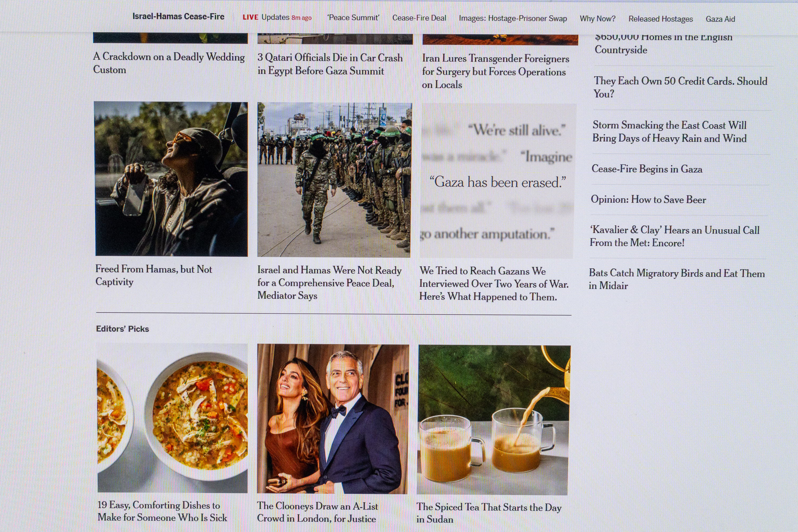Open Cease-Fire Deal nav item
This screenshot has height=532, width=798.
[x=419, y=18]
